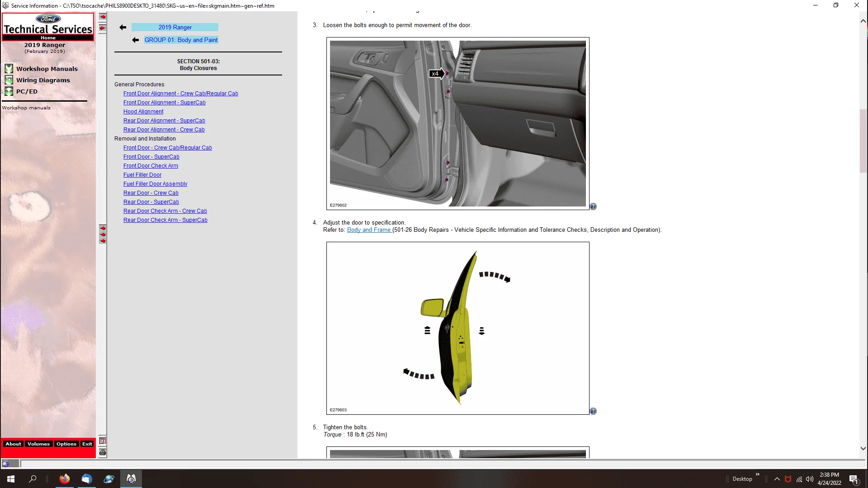Click the "Workshop manuals" sidebar caption
The image size is (868, 488).
click(x=26, y=108)
